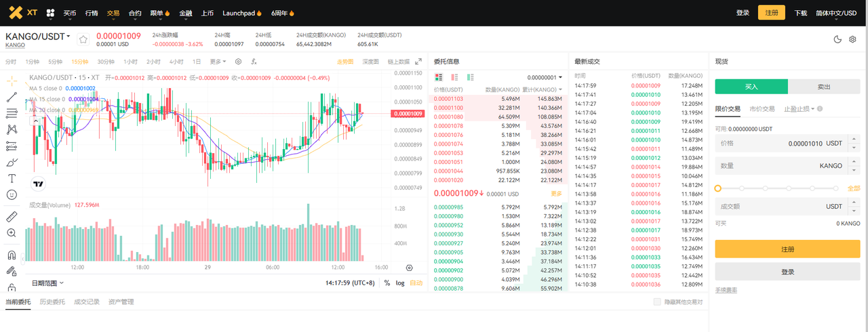Expand chart to fullscreen

point(418,62)
